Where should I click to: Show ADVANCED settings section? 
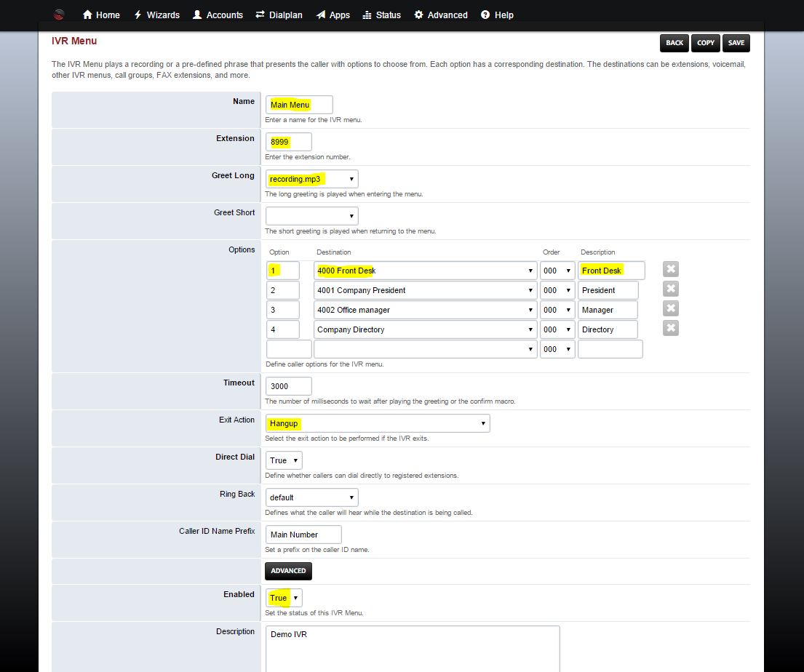(288, 571)
